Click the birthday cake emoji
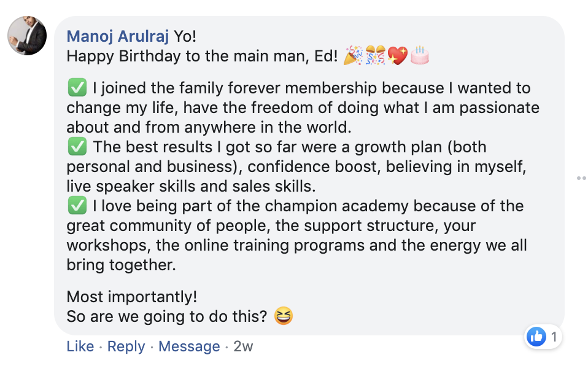The width and height of the screenshot is (588, 371). 419,56
